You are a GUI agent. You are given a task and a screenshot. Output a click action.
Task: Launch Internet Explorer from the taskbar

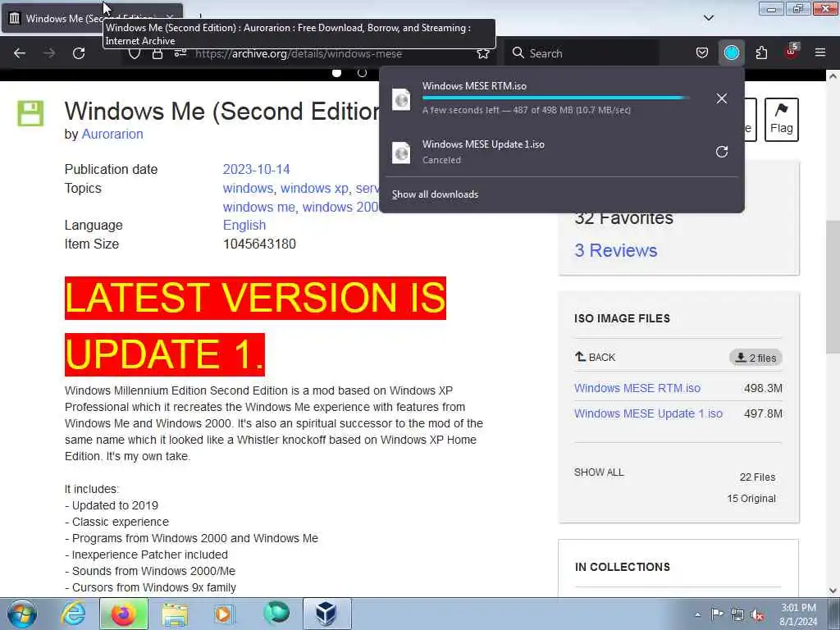73,614
